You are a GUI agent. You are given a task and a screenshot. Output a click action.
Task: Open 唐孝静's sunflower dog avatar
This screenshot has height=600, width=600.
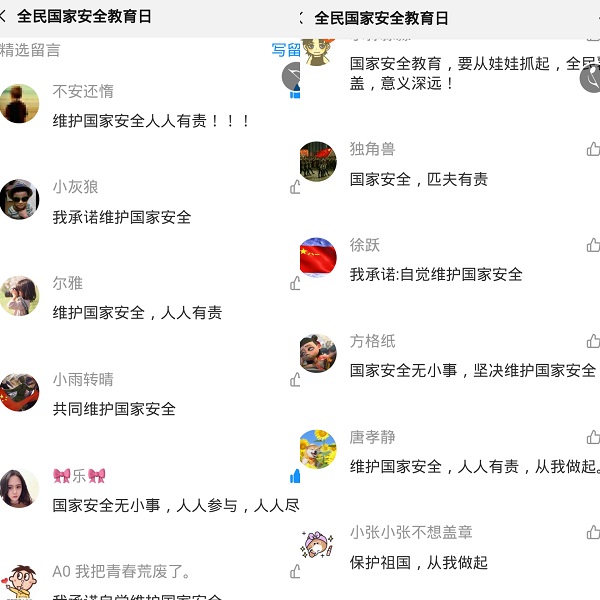pos(318,449)
